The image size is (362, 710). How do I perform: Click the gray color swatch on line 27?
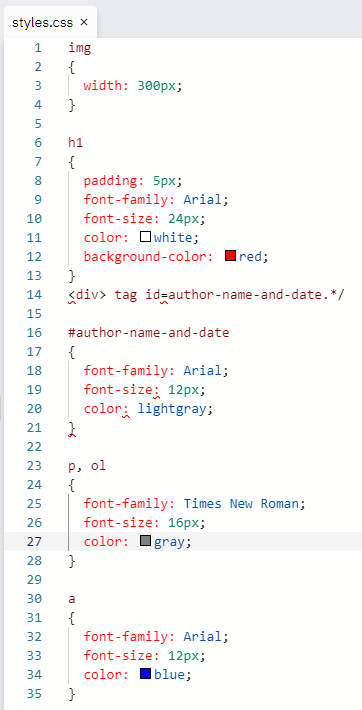tap(145, 541)
